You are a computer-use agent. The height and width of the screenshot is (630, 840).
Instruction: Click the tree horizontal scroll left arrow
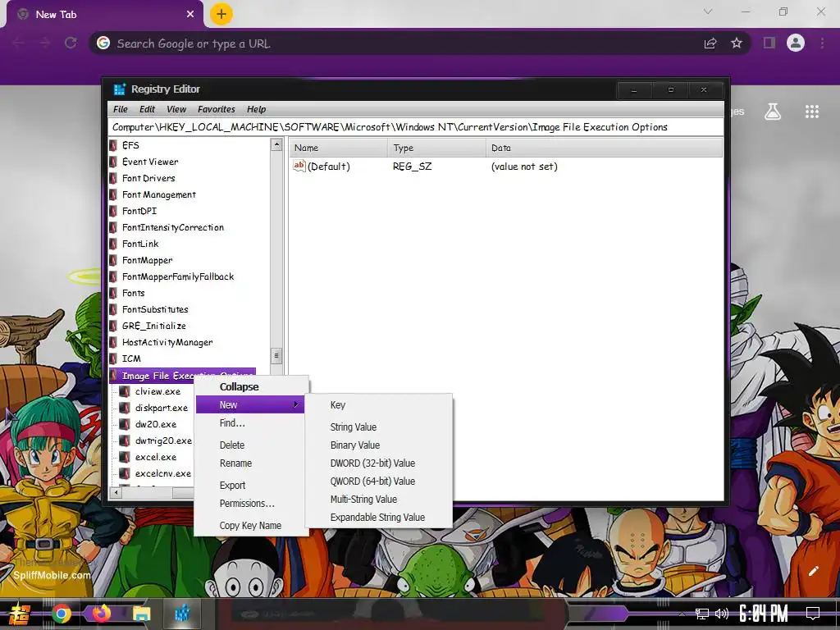pos(116,492)
